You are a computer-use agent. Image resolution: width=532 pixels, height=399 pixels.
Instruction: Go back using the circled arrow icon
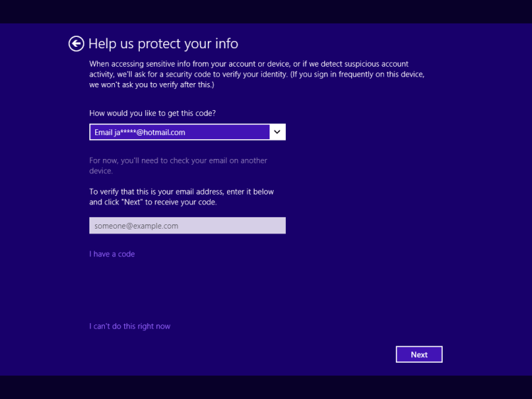tap(76, 44)
